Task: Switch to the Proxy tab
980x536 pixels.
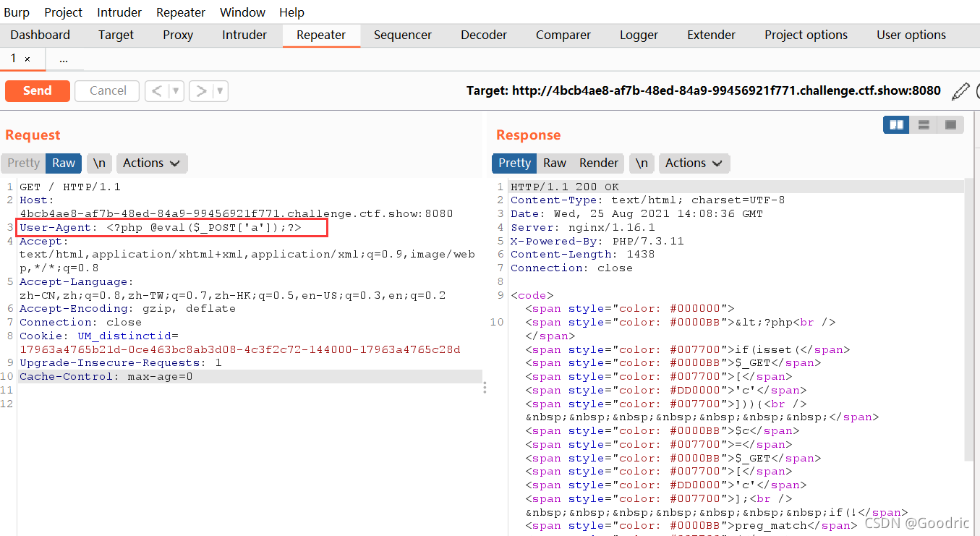Action: coord(178,35)
